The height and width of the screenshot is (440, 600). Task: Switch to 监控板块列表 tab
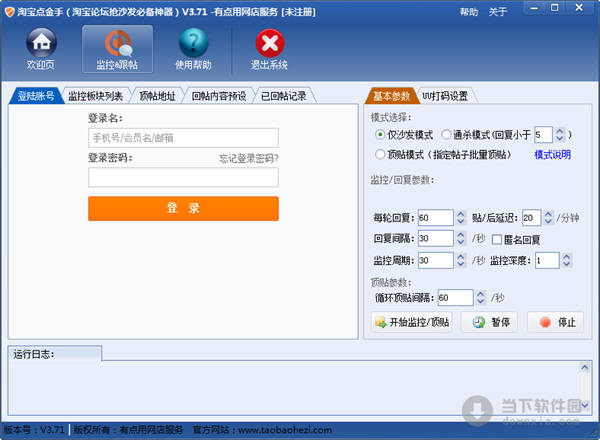coord(96,96)
